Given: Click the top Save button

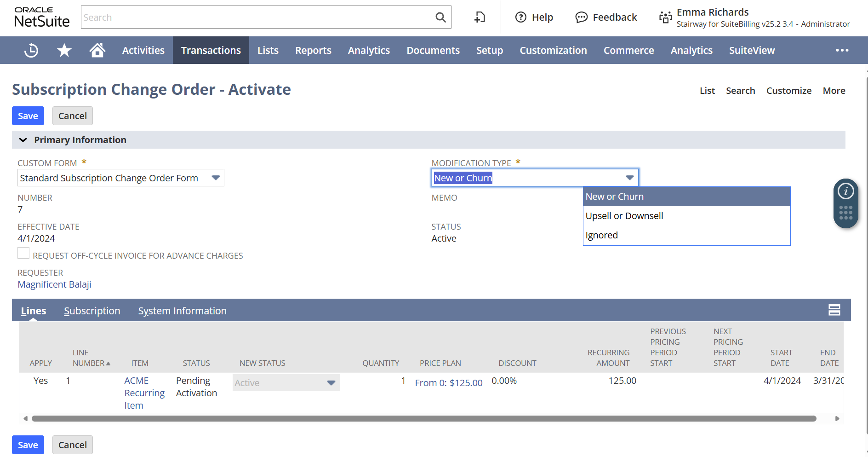Looking at the screenshot, I should [28, 116].
